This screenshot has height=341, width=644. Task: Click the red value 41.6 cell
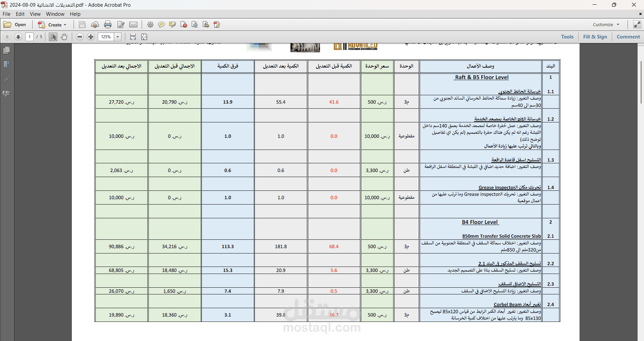[x=334, y=102]
